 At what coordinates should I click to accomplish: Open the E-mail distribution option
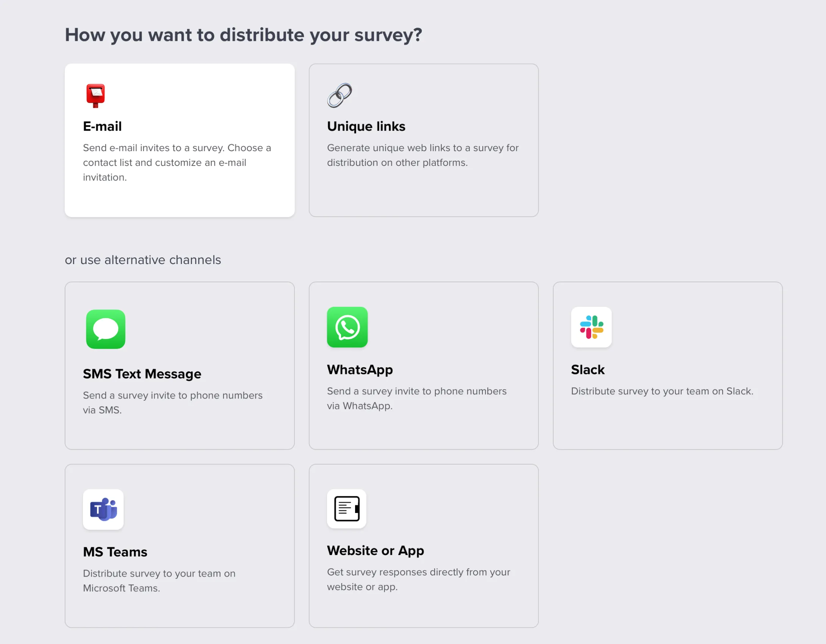[179, 140]
